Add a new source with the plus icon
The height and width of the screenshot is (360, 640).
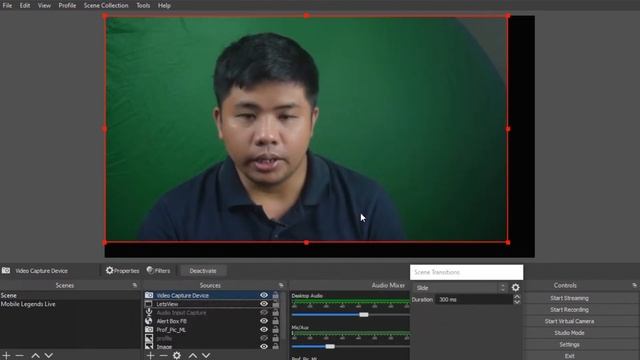(151, 356)
